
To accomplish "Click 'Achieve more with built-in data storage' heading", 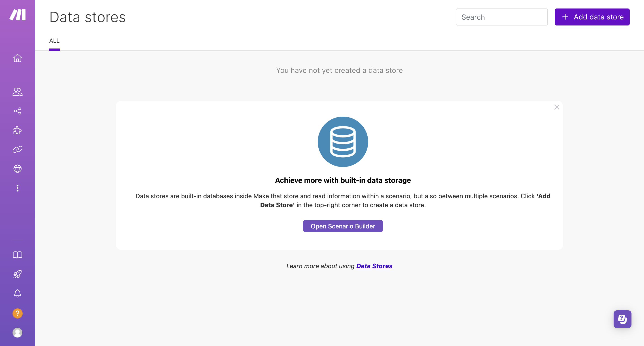I will click(x=343, y=180).
